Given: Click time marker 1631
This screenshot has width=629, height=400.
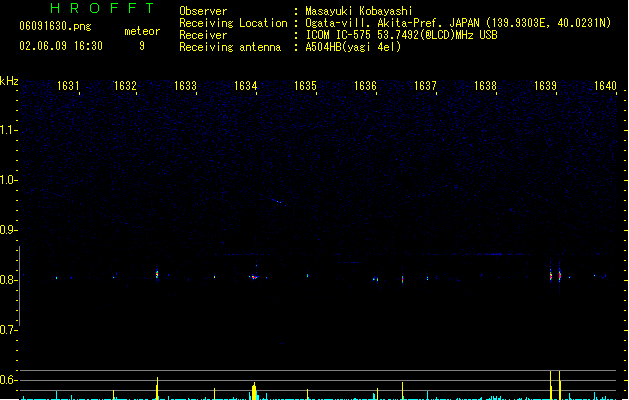Looking at the screenshot, I should tap(68, 86).
